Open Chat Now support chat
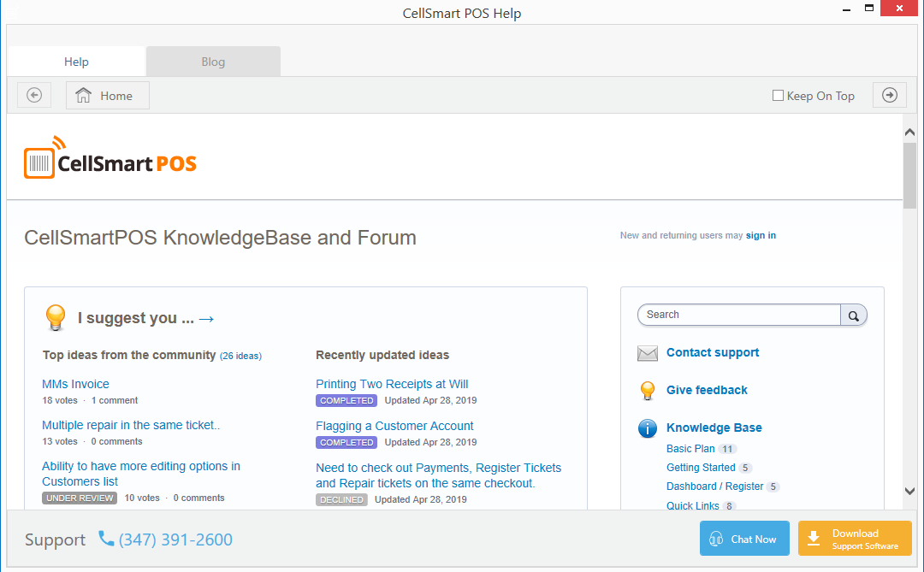The height and width of the screenshot is (572, 924). tap(744, 539)
